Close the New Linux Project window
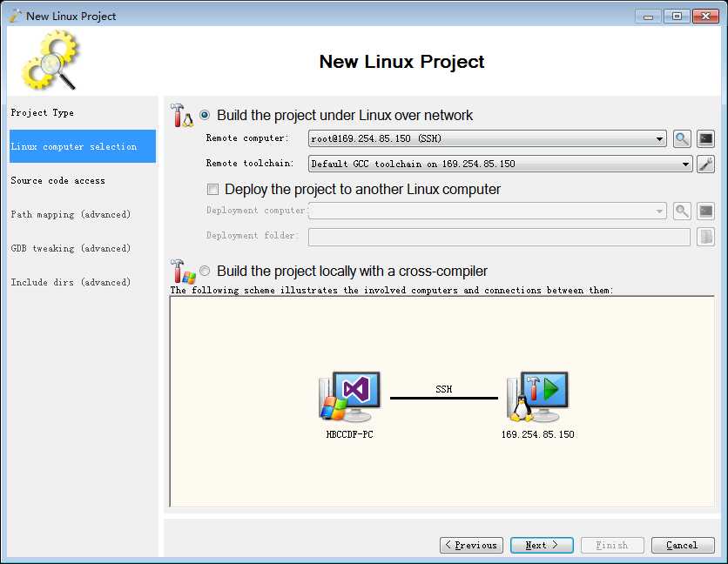728x564 pixels. (705, 17)
